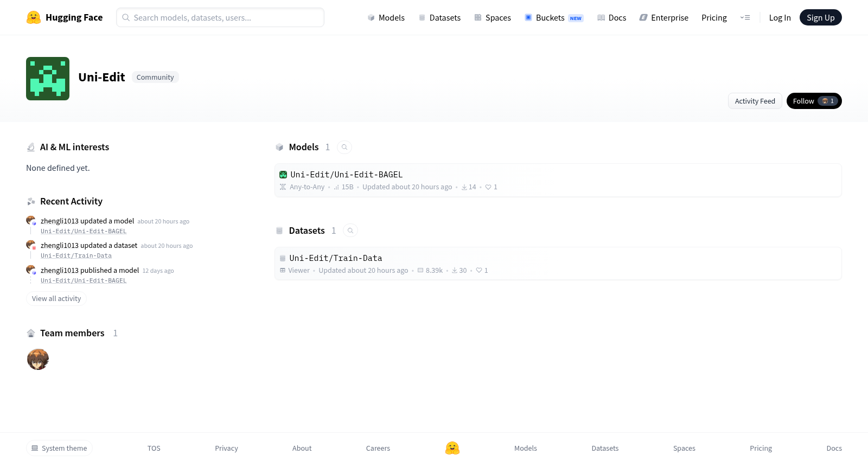Click the Hugging Face emoji in footer
The width and height of the screenshot is (868, 467).
(452, 448)
